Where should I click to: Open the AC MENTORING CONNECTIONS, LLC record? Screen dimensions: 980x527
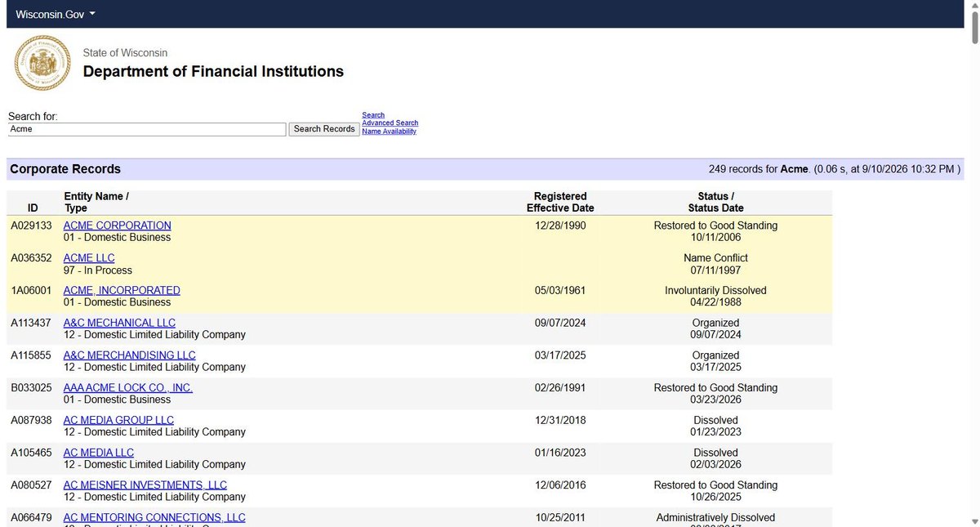tap(154, 517)
